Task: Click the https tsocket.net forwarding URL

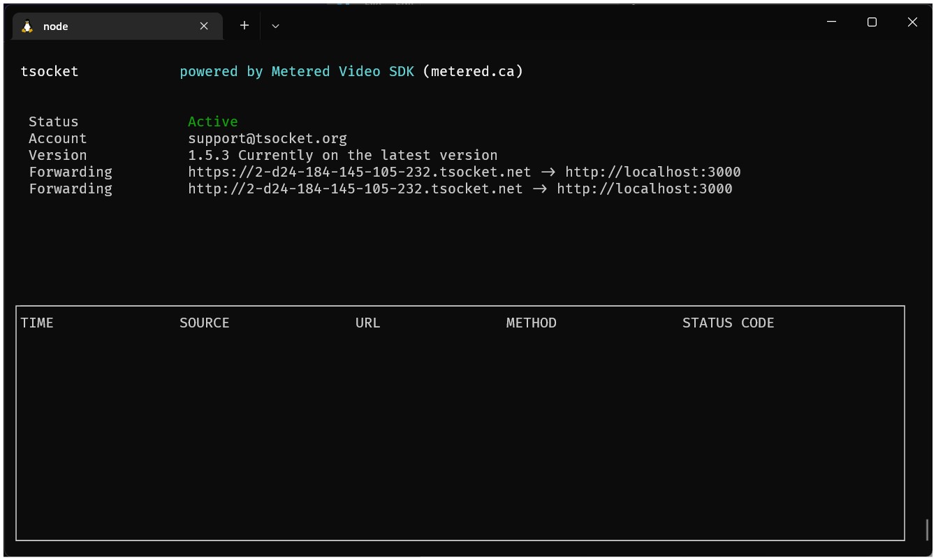Action: tap(360, 172)
